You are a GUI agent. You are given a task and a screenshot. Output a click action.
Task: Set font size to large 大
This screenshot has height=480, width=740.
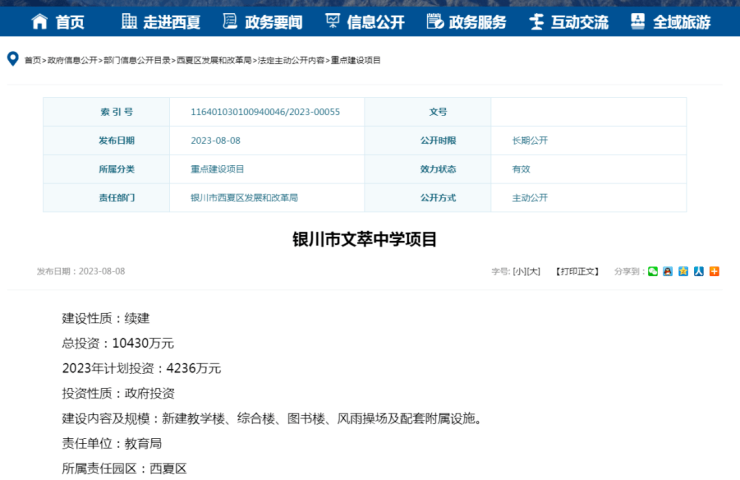(x=533, y=272)
